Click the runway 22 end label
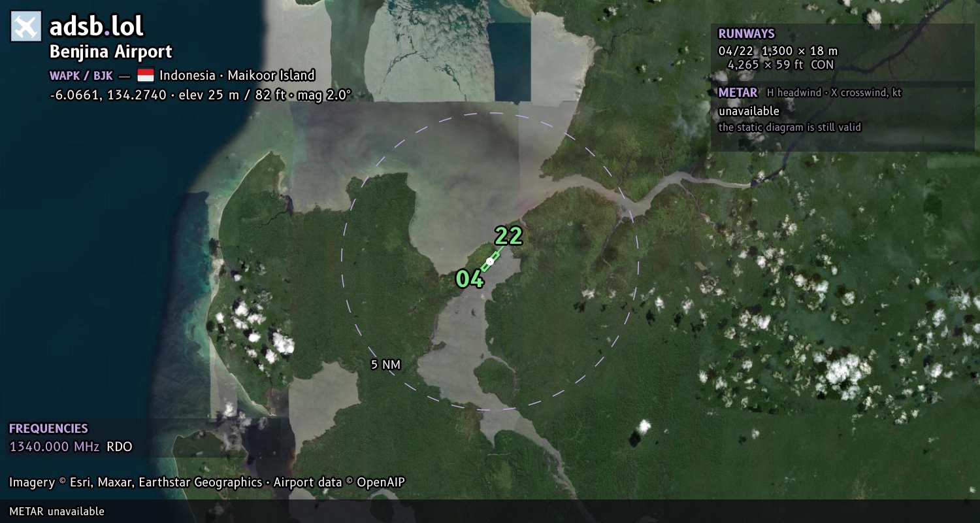The width and height of the screenshot is (980, 523). pos(508,235)
